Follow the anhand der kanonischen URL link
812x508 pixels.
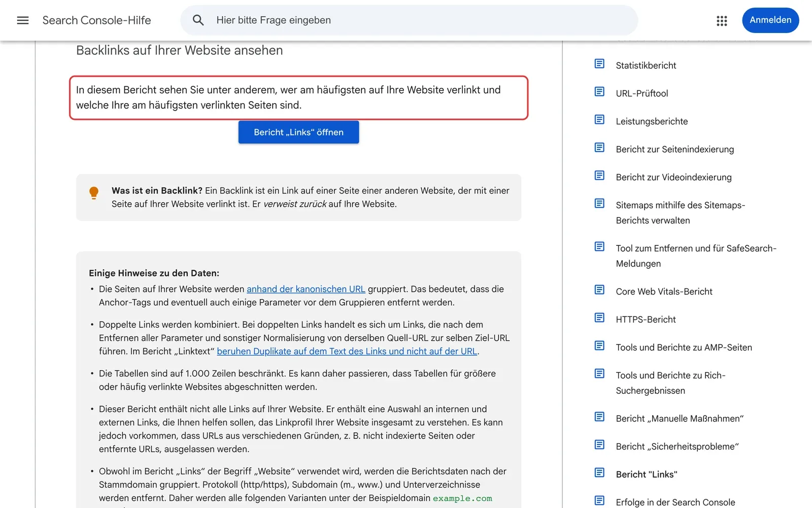click(x=306, y=289)
